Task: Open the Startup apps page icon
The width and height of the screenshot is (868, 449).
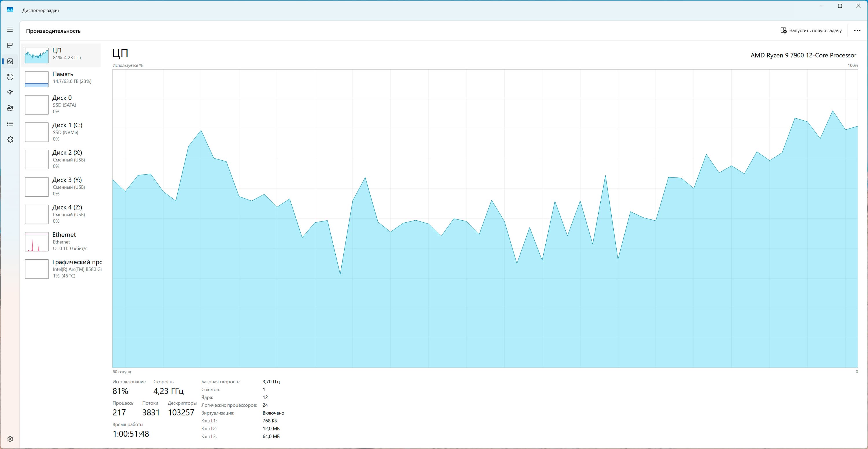Action: 10,92
